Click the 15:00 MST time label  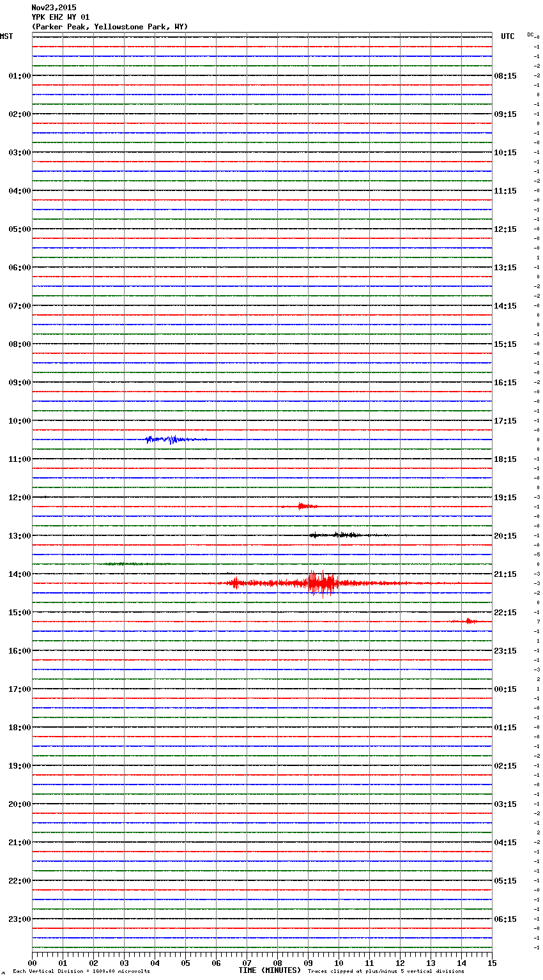(20, 613)
